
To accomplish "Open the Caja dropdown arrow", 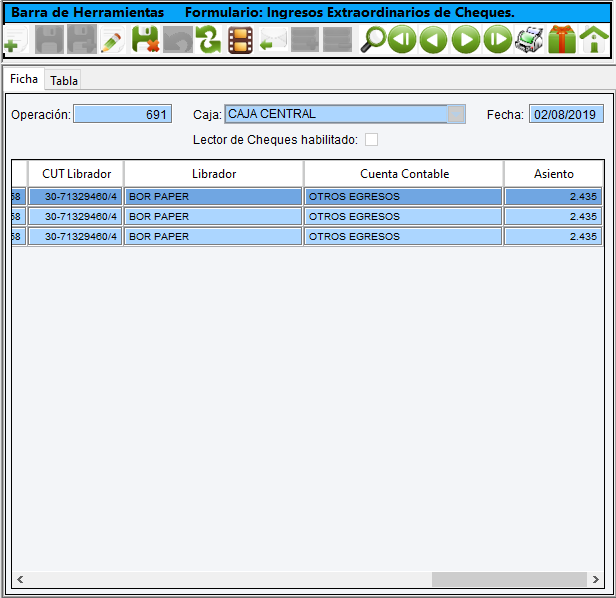I will pyautogui.click(x=456, y=114).
